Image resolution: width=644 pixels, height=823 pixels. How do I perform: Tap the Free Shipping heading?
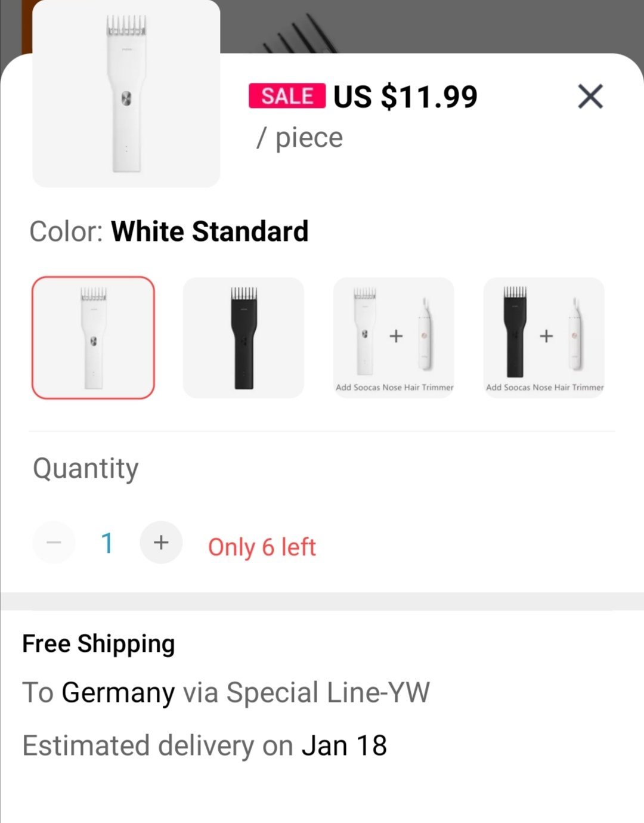98,644
